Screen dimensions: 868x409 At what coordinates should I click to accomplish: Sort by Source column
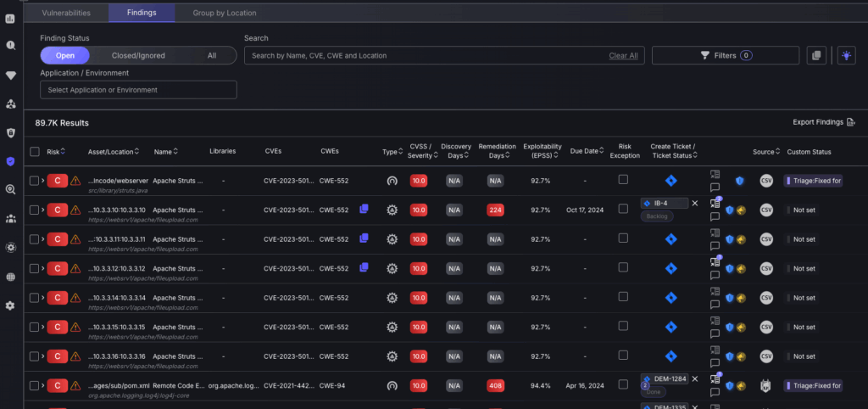click(765, 151)
